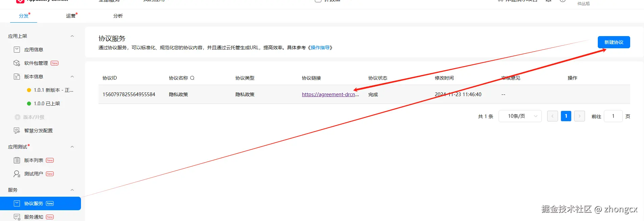The image size is (644, 221).
Task: Click the 协议链接 column header
Action: tap(311, 78)
